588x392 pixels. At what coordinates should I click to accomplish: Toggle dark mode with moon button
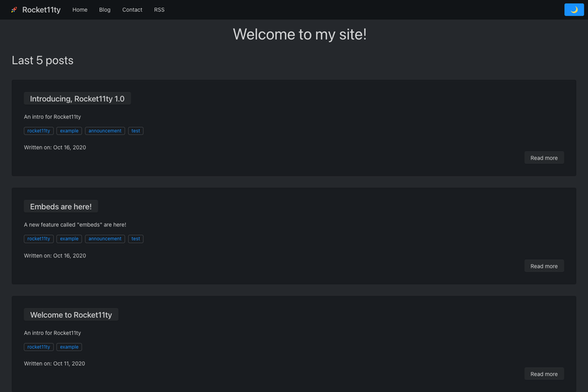[574, 10]
